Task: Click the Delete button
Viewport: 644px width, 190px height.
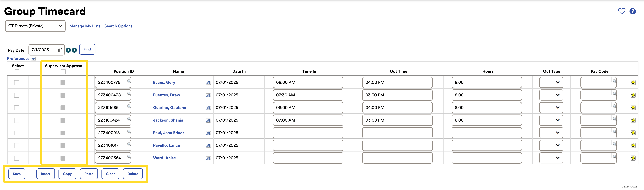Action: 133,174
